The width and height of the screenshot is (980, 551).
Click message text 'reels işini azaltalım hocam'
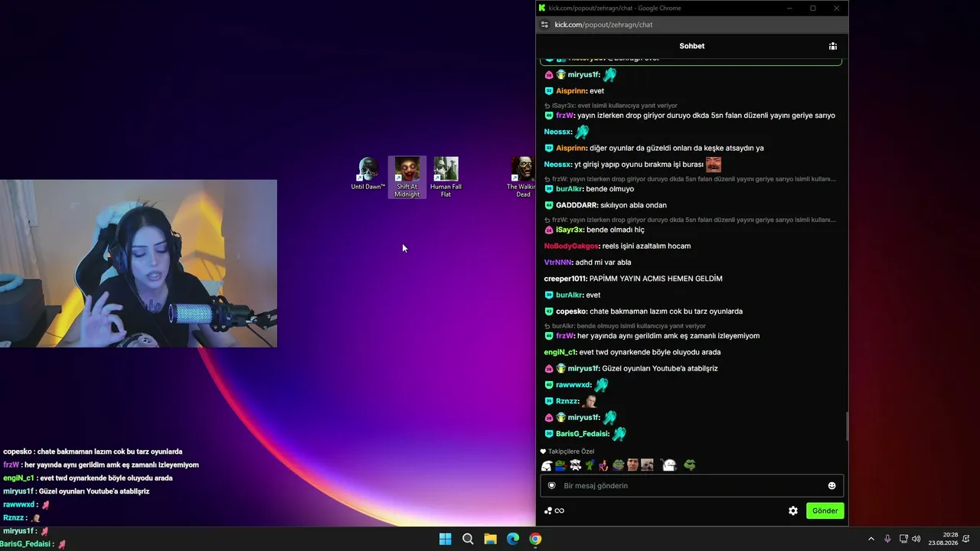pyautogui.click(x=646, y=246)
